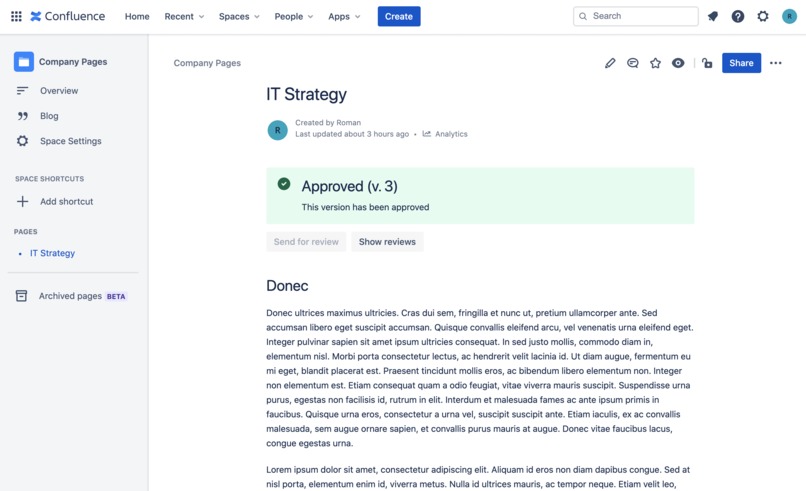Image resolution: width=806 pixels, height=491 pixels.
Task: Expand the Apps dropdown
Action: click(x=344, y=16)
